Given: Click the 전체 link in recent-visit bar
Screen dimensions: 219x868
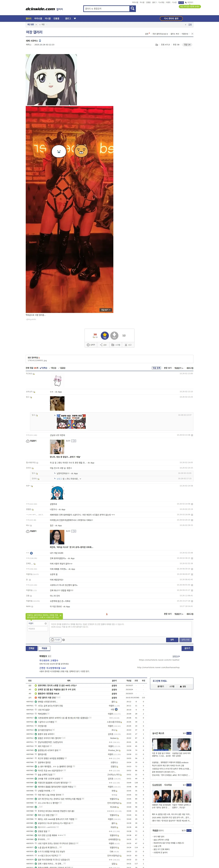Looking at the screenshot, I should click(190, 25).
